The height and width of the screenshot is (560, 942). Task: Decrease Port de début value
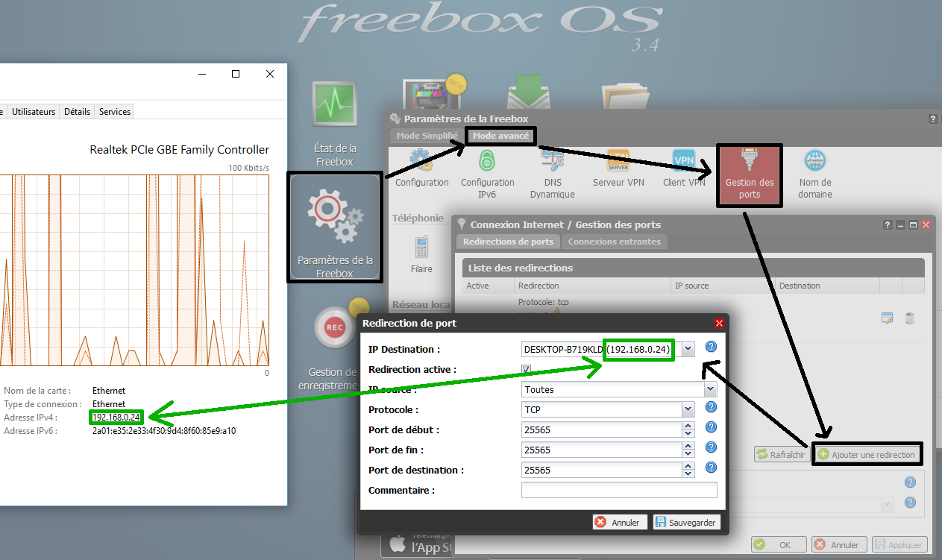688,433
